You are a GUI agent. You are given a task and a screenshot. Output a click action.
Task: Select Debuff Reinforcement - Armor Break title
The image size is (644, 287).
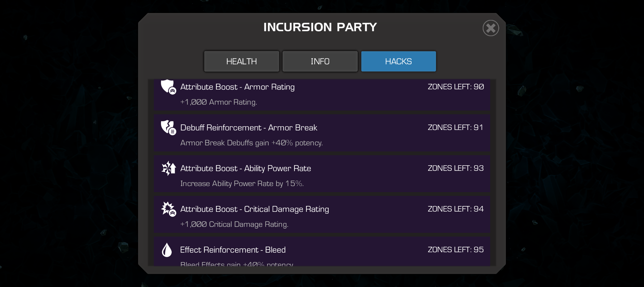click(x=249, y=128)
